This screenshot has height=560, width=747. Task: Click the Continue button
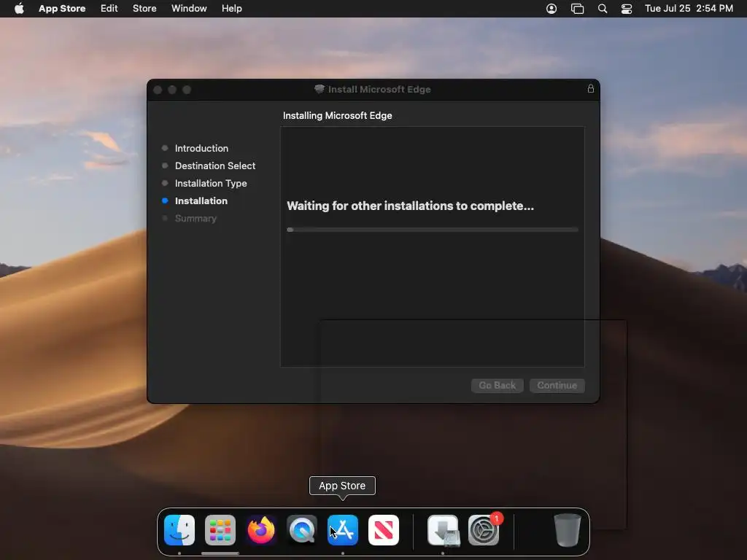557,385
